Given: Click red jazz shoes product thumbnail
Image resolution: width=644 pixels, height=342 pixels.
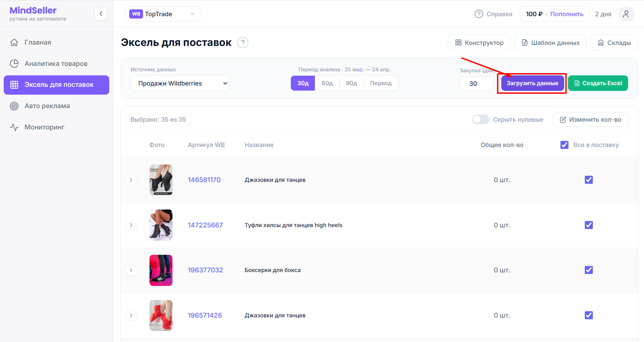Looking at the screenshot, I should click(x=161, y=315).
